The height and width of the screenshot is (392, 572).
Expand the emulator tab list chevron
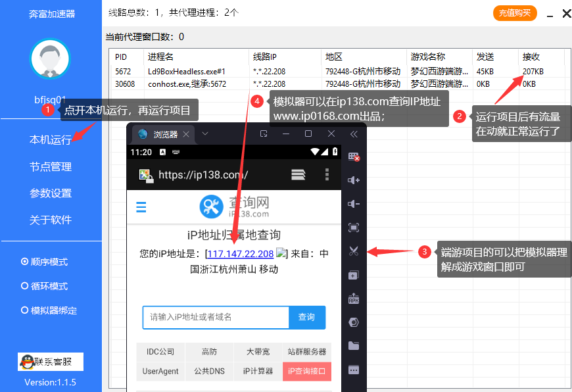pos(204,134)
